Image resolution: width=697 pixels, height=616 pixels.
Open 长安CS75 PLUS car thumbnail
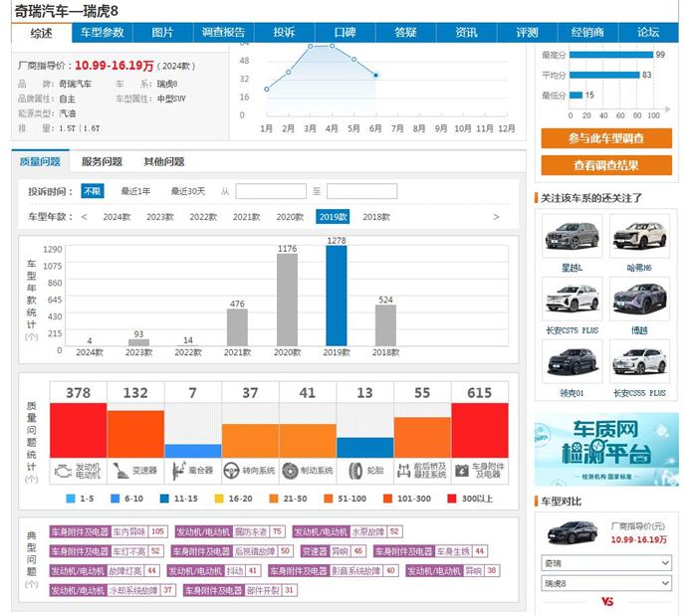[x=573, y=299]
